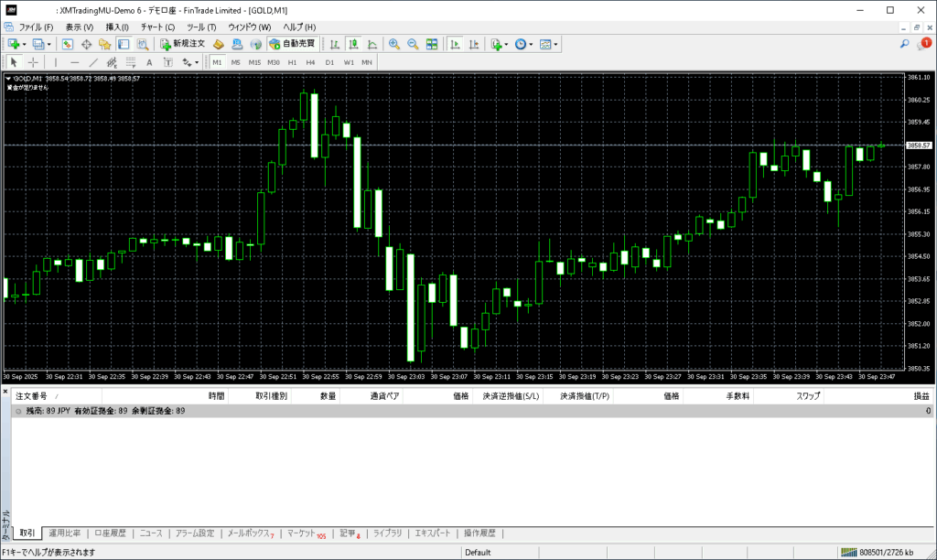Click the 新規注文 new order button
The height and width of the screenshot is (560, 937).
pyautogui.click(x=183, y=44)
